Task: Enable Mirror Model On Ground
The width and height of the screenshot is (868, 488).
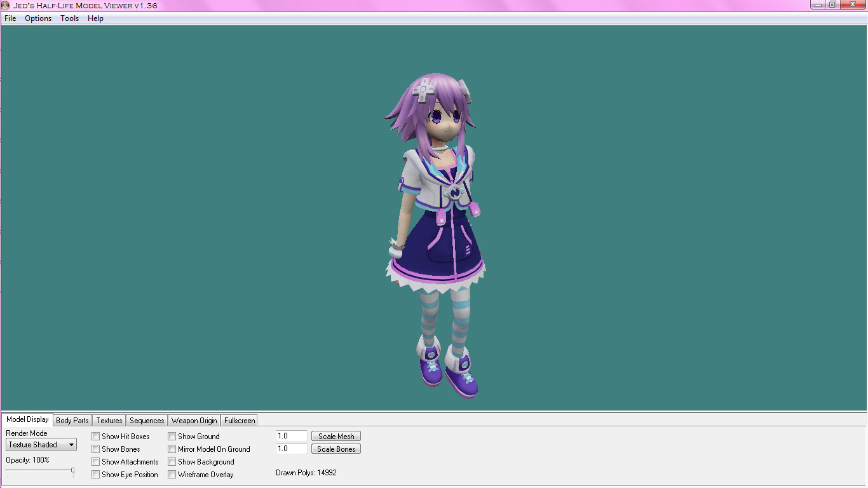Action: pyautogui.click(x=172, y=449)
